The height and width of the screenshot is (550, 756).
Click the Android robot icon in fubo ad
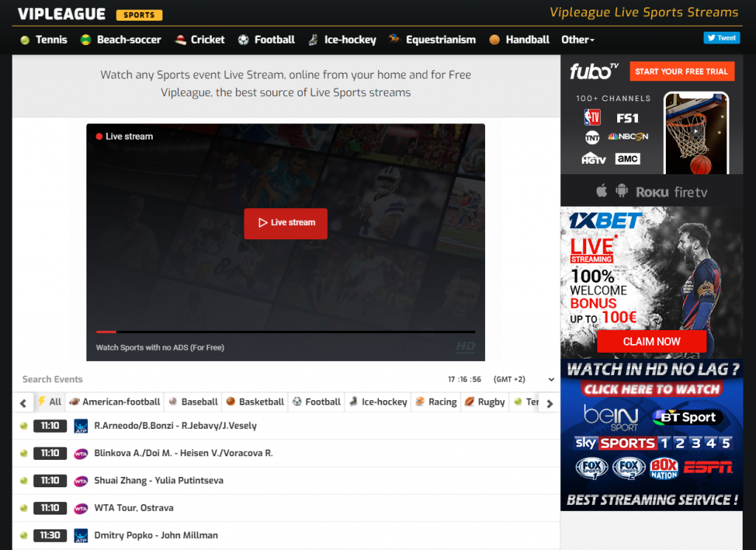tap(622, 190)
